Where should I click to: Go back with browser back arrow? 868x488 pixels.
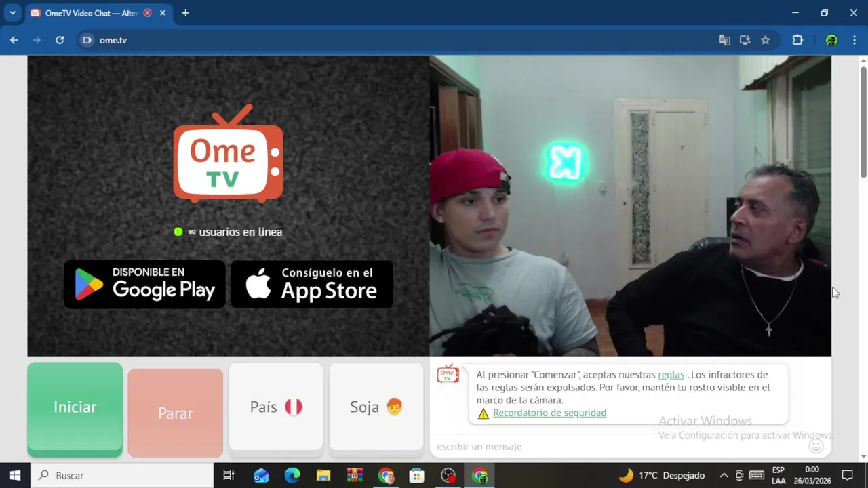click(x=14, y=40)
